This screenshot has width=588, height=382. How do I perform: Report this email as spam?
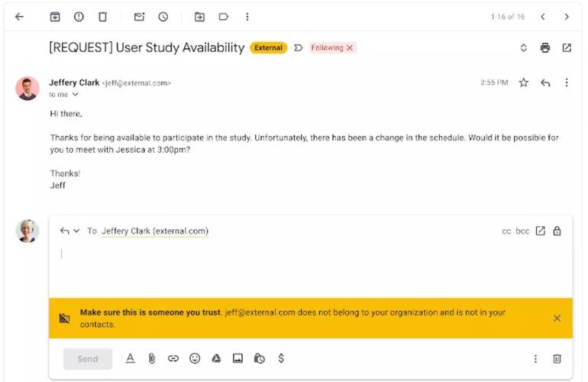(79, 17)
